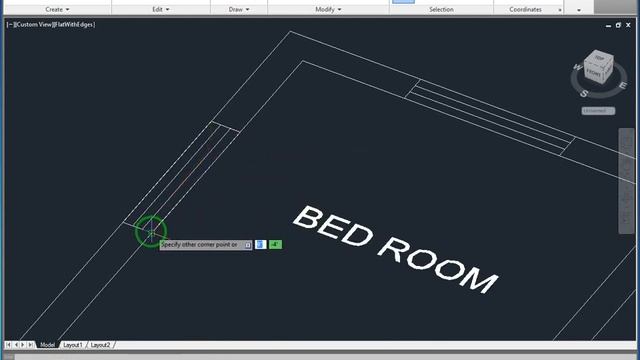Open the FlatWithEdges visual style menu

click(x=74, y=24)
